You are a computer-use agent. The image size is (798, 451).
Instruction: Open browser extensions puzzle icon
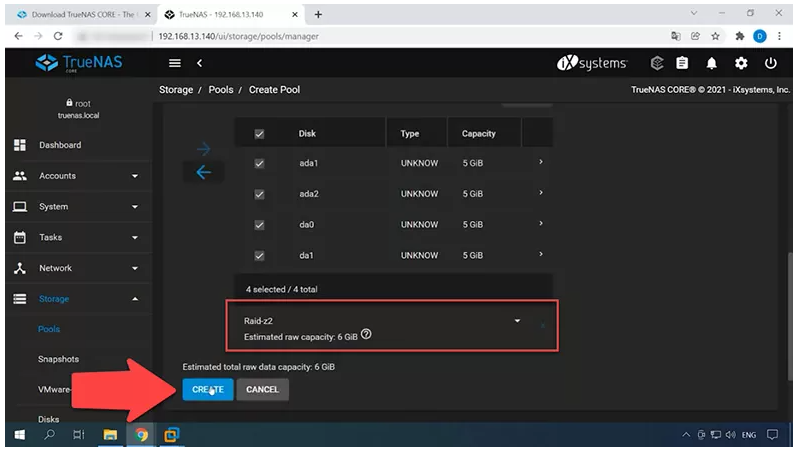[740, 36]
